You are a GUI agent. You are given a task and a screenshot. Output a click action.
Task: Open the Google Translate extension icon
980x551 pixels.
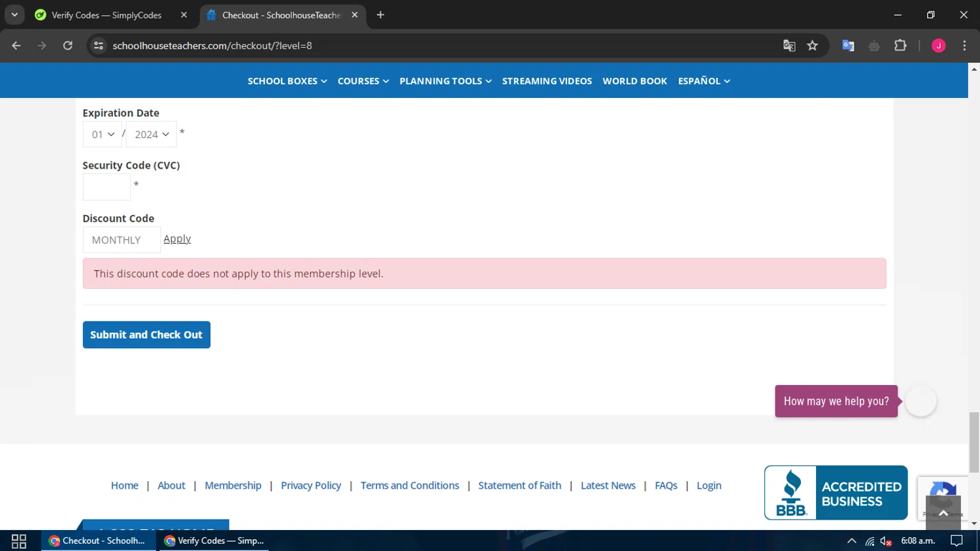[848, 46]
